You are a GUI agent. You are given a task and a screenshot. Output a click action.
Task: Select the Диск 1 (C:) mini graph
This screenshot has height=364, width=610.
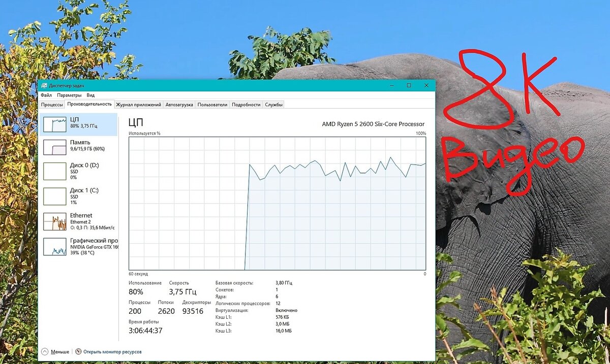point(55,196)
